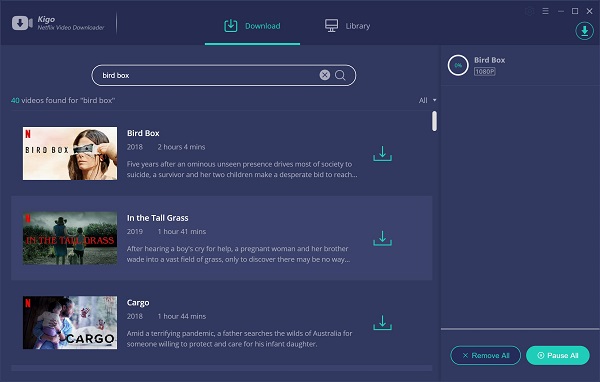Image resolution: width=600 pixels, height=382 pixels.
Task: Click the magnifier search icon
Action: 340,75
